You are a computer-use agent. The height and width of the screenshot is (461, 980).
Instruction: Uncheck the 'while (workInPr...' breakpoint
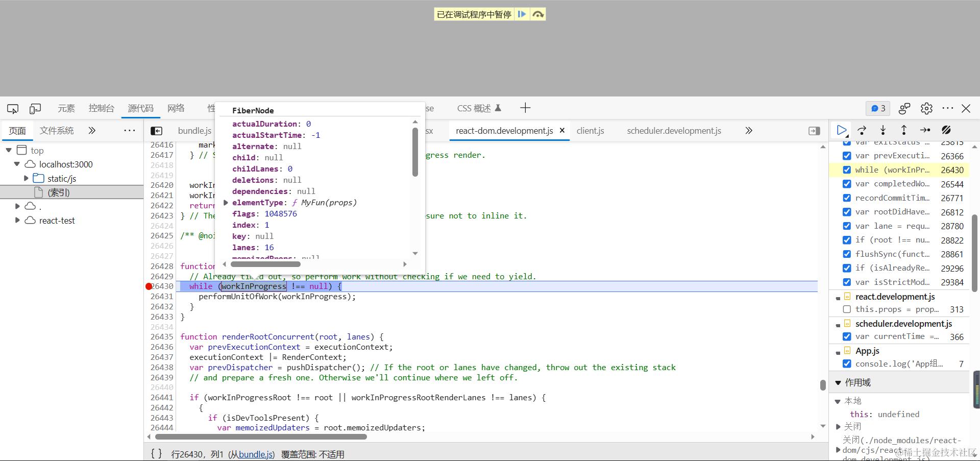(x=847, y=170)
